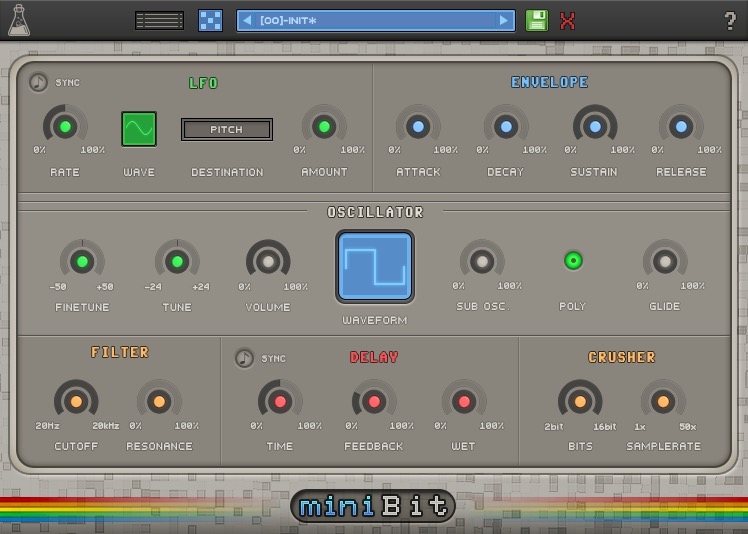Viewport: 748px width, 534px height.
Task: Click the envelope Attack knob
Action: pyautogui.click(x=418, y=126)
